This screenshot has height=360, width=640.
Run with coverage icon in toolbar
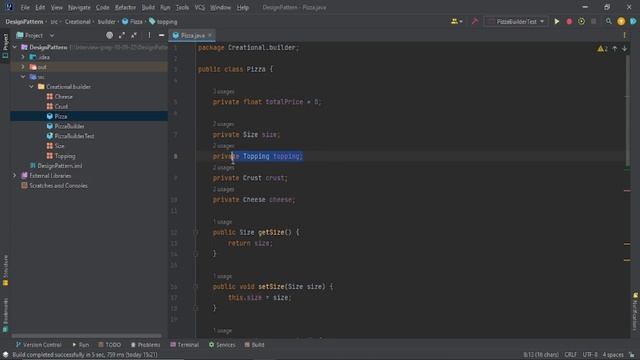click(581, 22)
